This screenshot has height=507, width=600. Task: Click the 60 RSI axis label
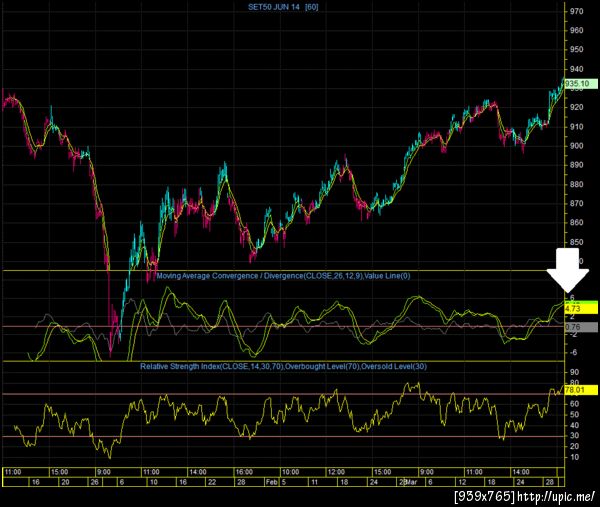574,404
